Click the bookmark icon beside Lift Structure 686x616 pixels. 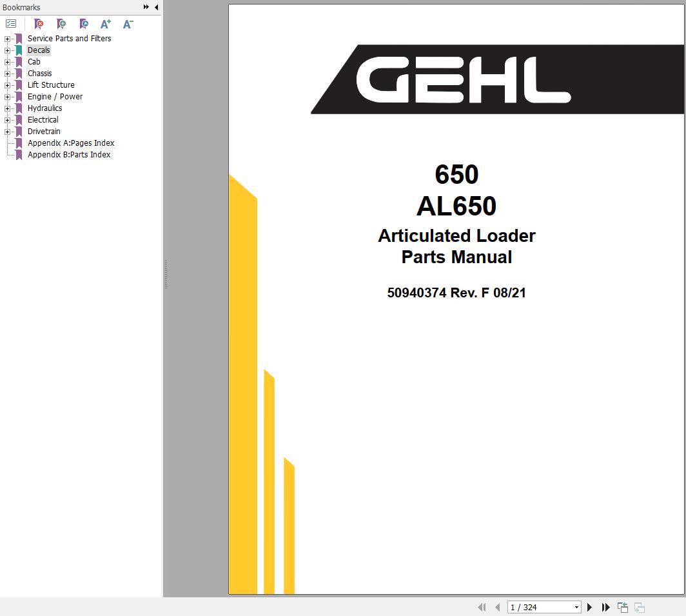point(19,85)
